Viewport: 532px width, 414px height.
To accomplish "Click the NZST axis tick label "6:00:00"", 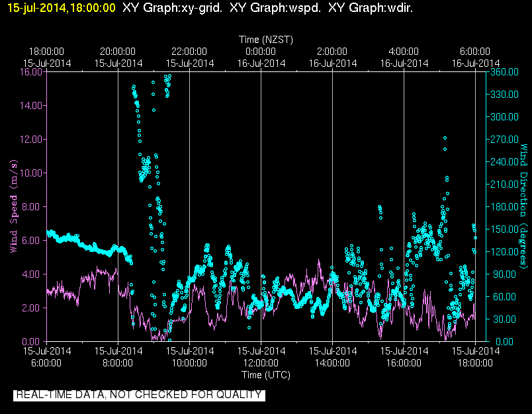I will pos(475,52).
